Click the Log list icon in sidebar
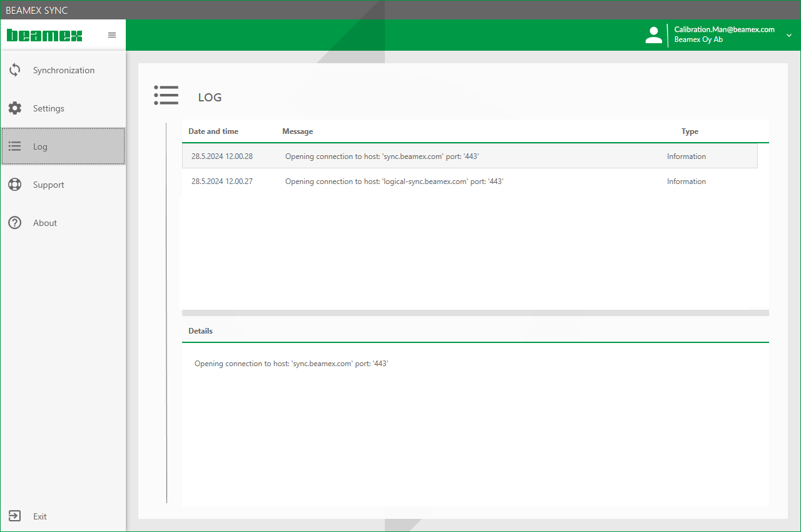Viewport: 801px width, 532px height. (x=15, y=146)
